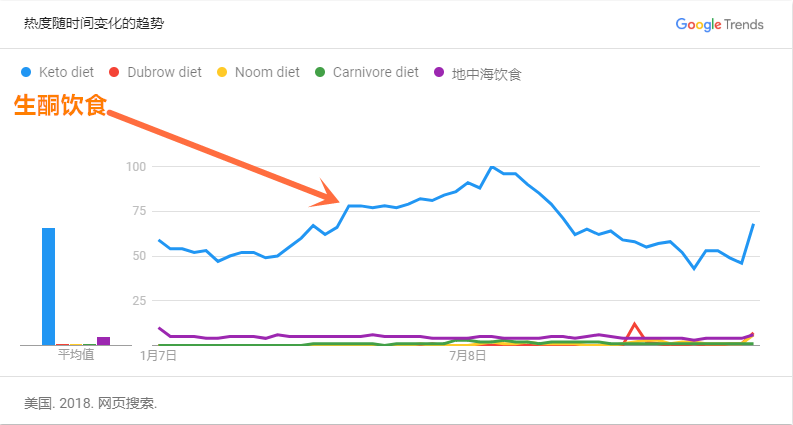Screen dimensions: 793x425
Task: Click the red Dubrow diet legend dot
Action: 114,72
